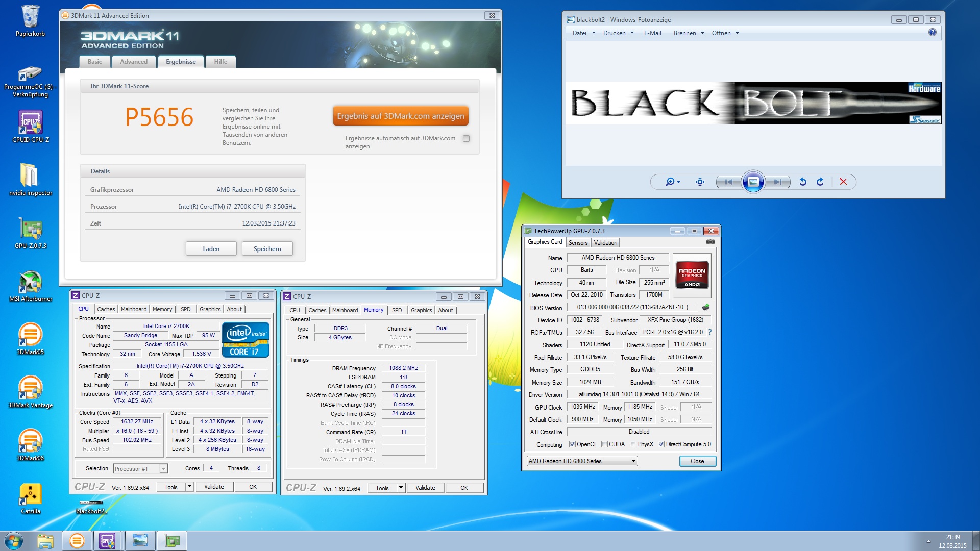Image resolution: width=980 pixels, height=551 pixels.
Task: Click the Black Bolt image in photo viewer
Action: pos(753,103)
